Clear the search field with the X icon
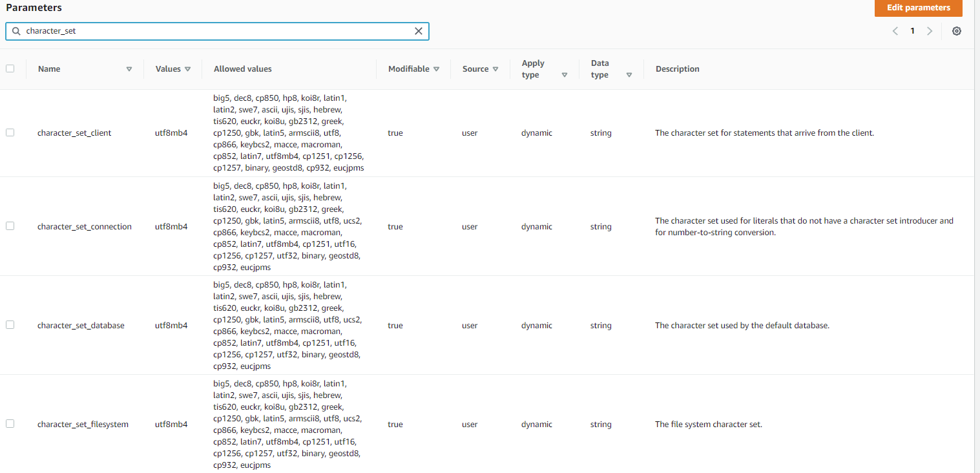 point(418,31)
